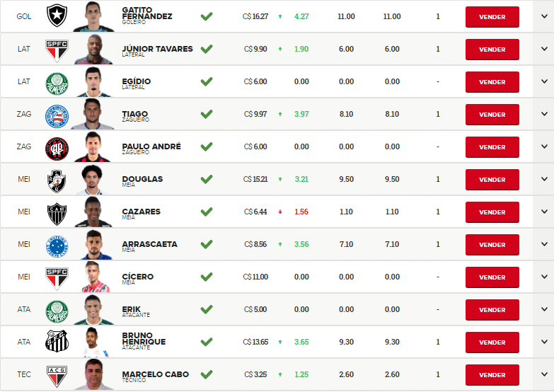Toggle the green checkmark for Gatito Fernandez
Viewport: 554px width, 392px height.
click(x=207, y=16)
